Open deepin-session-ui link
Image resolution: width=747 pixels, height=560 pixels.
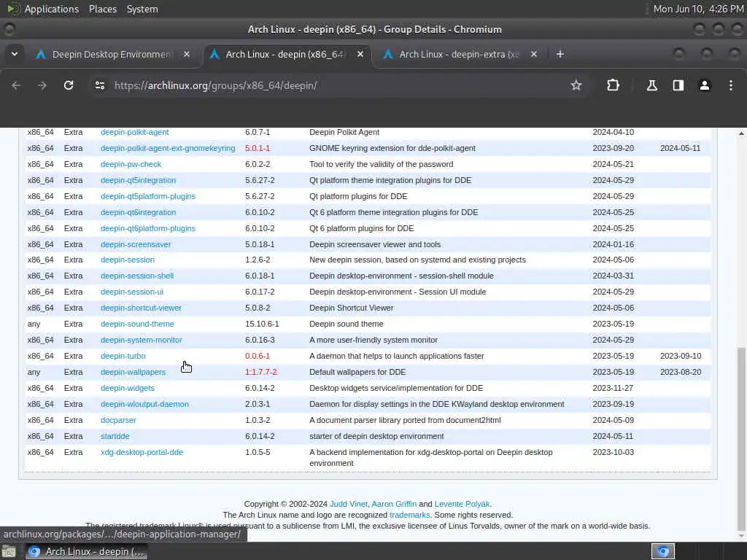131,292
